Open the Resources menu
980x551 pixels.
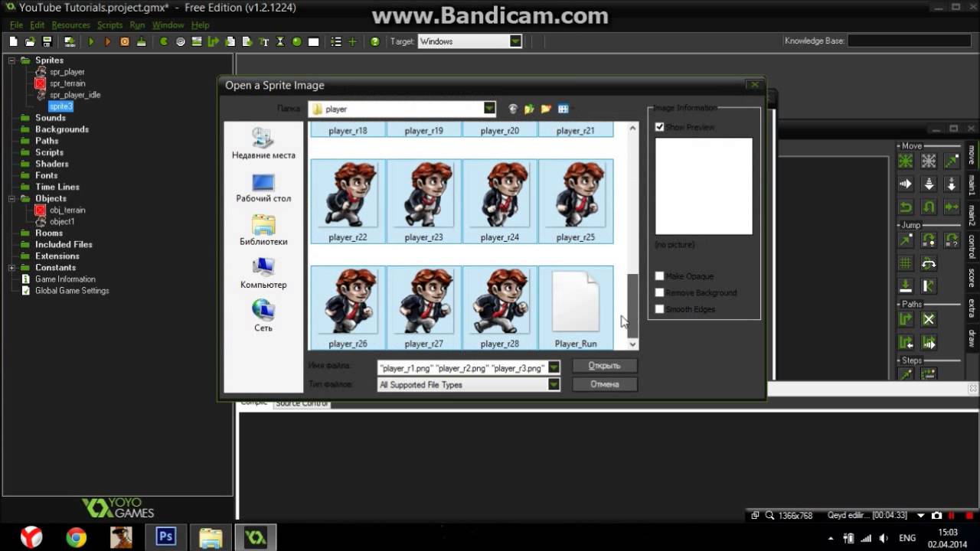click(x=70, y=25)
